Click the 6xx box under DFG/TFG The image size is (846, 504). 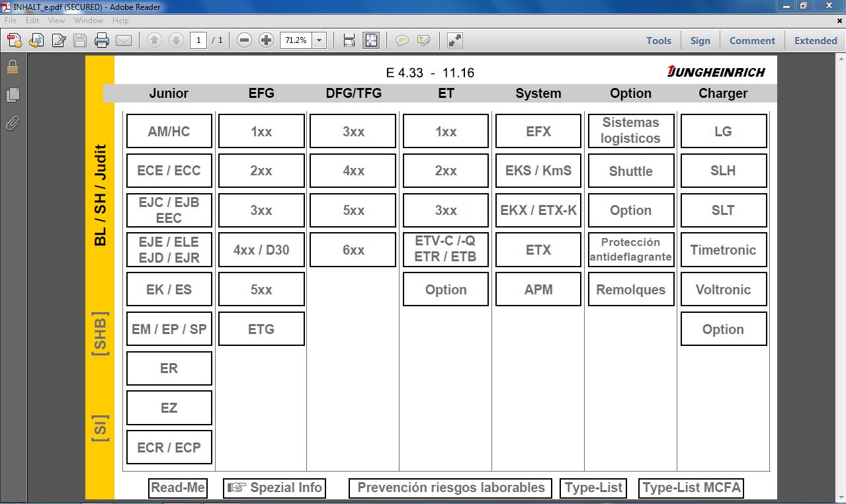pos(353,250)
